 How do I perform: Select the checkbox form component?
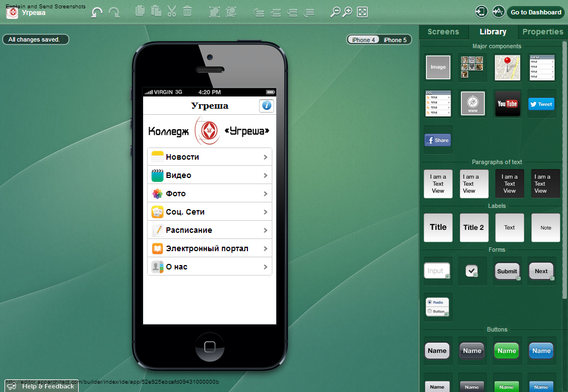click(471, 271)
